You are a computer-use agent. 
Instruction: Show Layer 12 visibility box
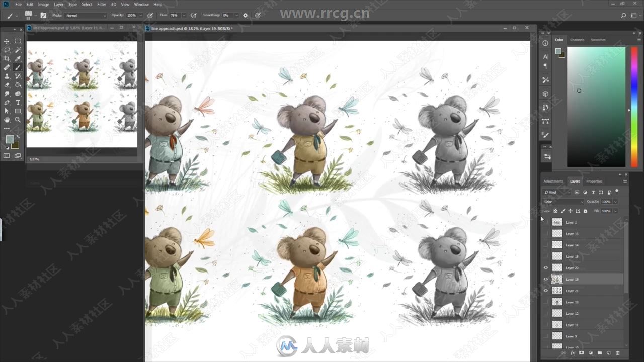[x=546, y=313]
